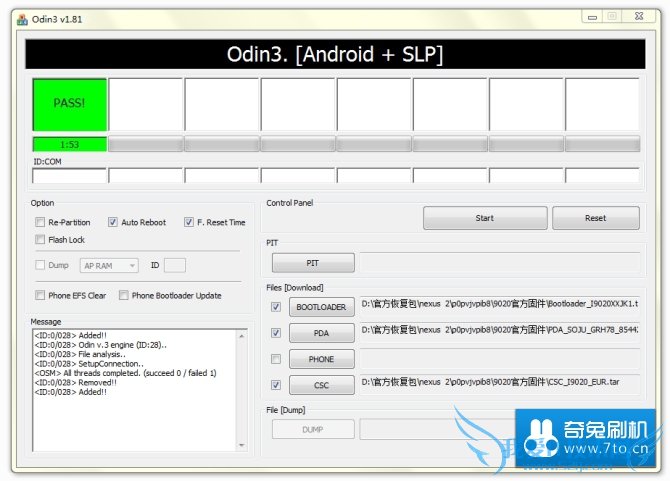Close the Odin3 window
The height and width of the screenshot is (481, 670).
(639, 16)
